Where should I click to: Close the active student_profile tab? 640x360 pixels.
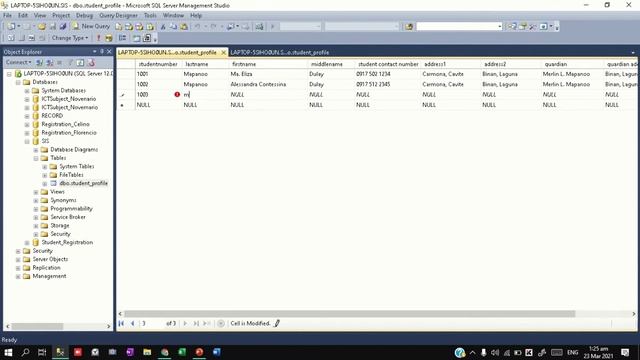pyautogui.click(x=223, y=53)
